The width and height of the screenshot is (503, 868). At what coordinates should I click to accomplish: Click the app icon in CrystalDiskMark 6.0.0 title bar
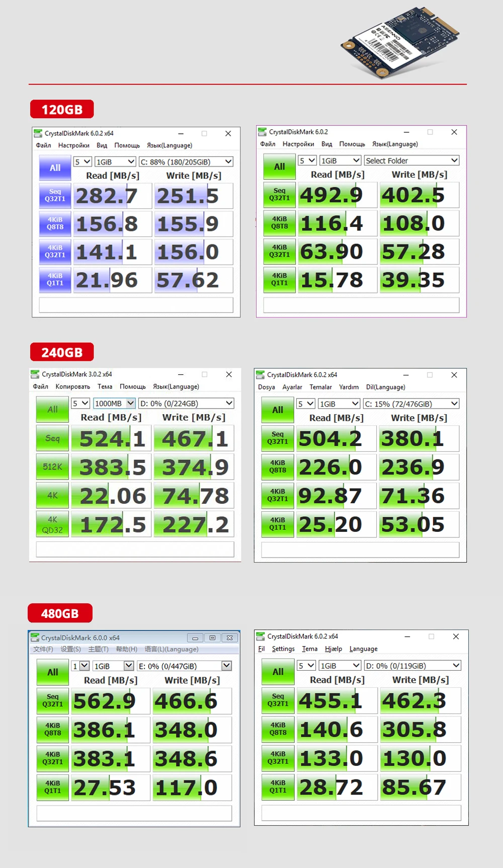point(35,637)
